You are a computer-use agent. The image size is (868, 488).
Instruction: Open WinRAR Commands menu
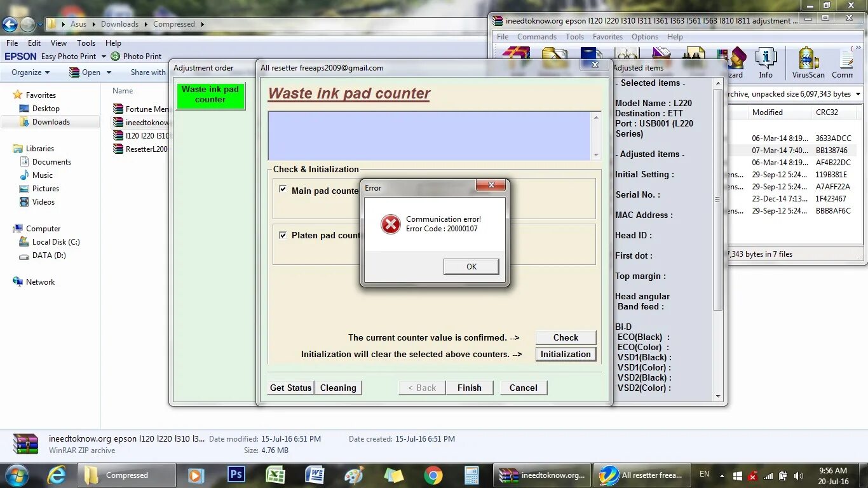(x=537, y=36)
